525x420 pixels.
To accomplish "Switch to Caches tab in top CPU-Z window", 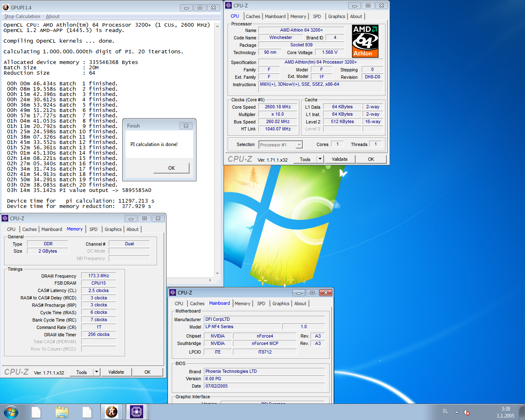I will pyautogui.click(x=253, y=16).
